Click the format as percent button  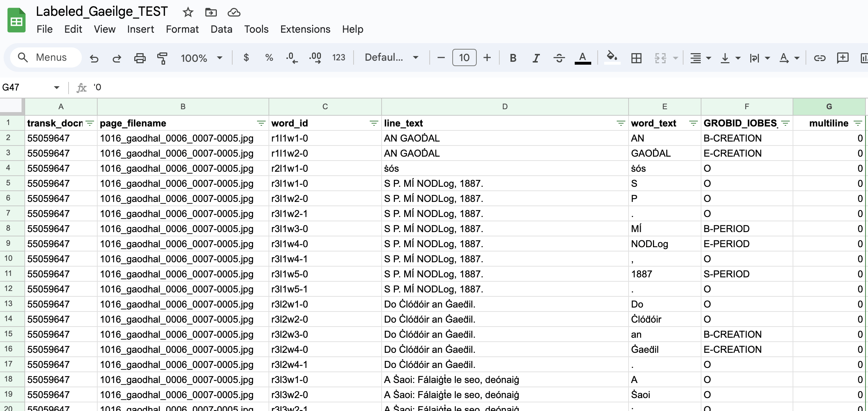[269, 57]
